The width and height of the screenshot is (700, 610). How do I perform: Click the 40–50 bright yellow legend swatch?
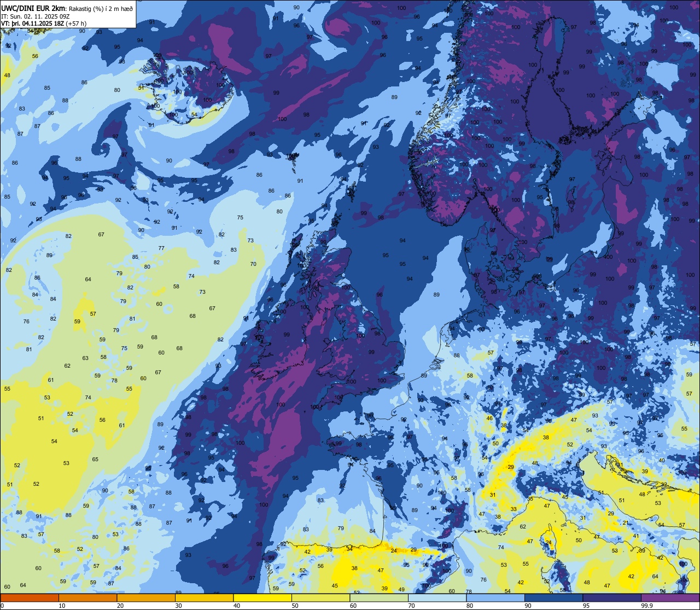tap(262, 597)
